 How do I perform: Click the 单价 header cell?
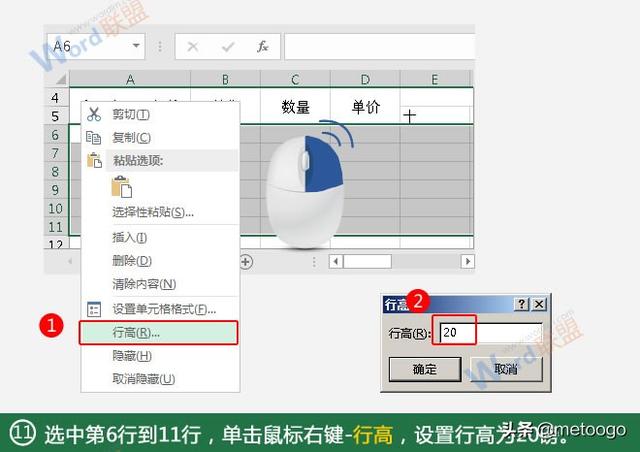coord(365,107)
